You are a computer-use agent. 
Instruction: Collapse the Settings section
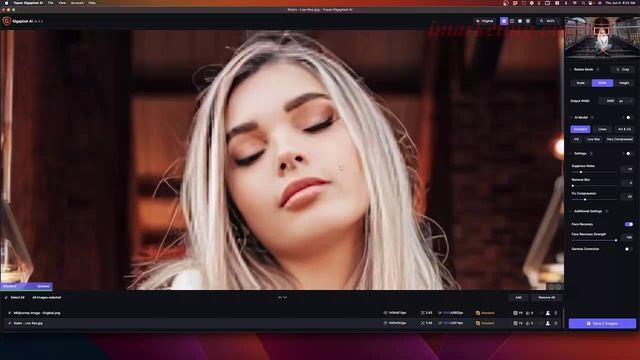point(571,153)
